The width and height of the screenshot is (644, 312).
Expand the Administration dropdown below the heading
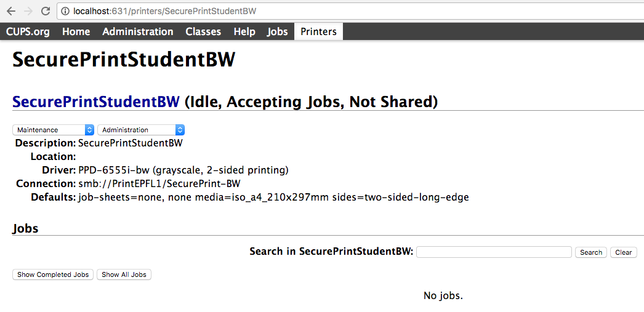pos(141,130)
